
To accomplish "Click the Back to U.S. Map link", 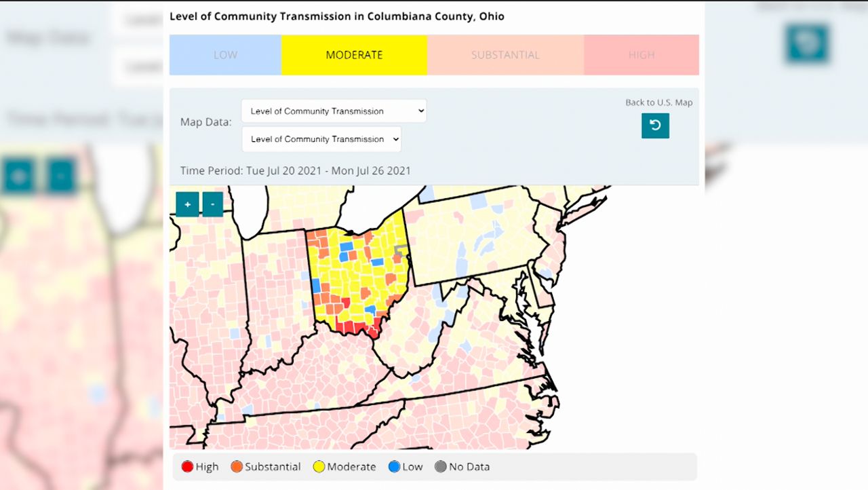I will pyautogui.click(x=658, y=102).
